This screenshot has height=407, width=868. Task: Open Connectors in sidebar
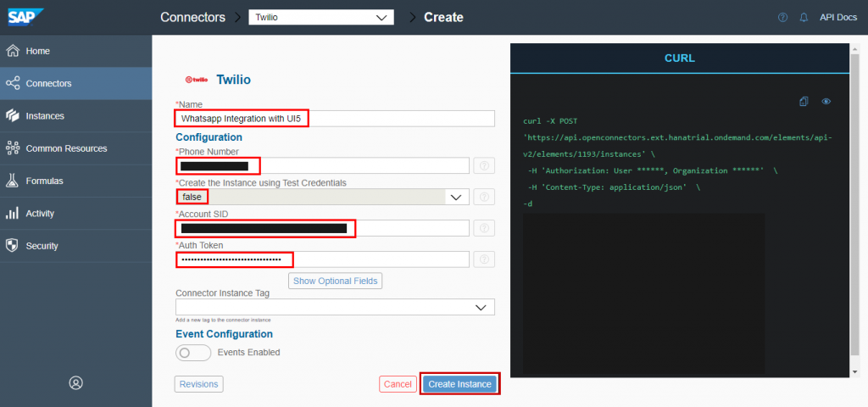[75, 84]
